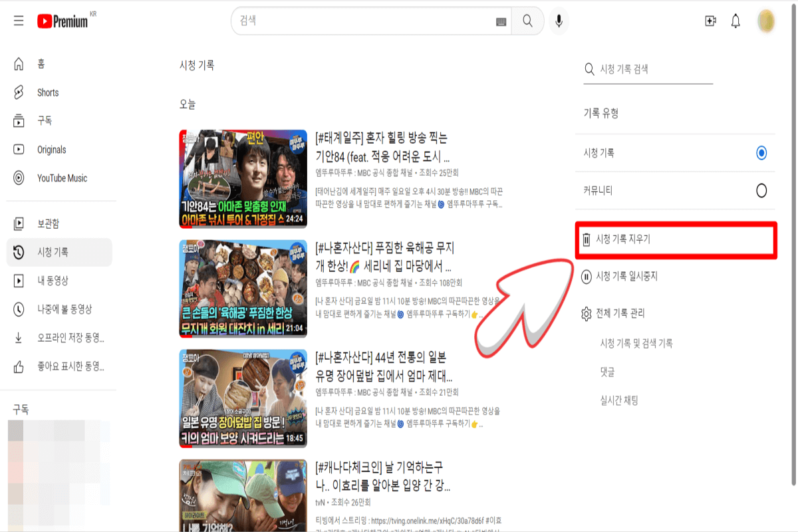The image size is (798, 532).
Task: Toggle the sidebar with the hamburger menu
Action: point(18,20)
